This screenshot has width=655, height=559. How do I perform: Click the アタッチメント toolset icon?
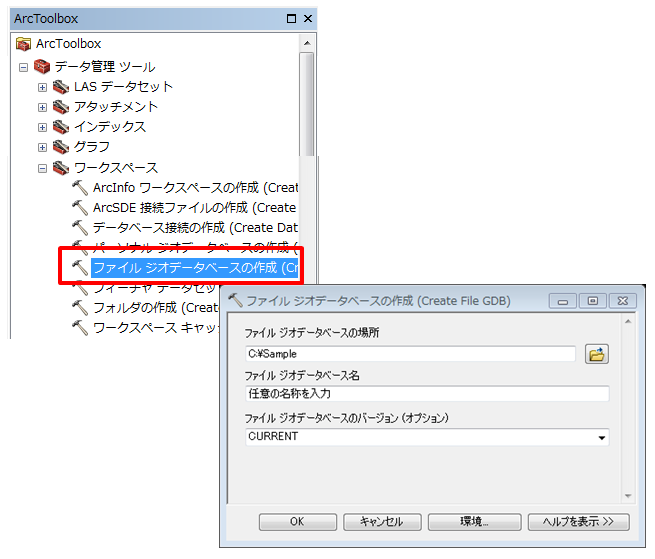61,107
